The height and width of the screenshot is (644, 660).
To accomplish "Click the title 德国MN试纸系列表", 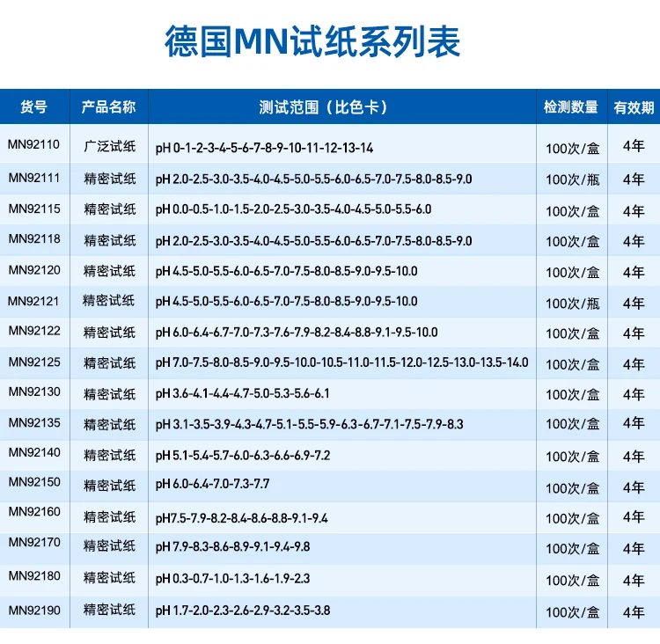I will [x=312, y=41].
